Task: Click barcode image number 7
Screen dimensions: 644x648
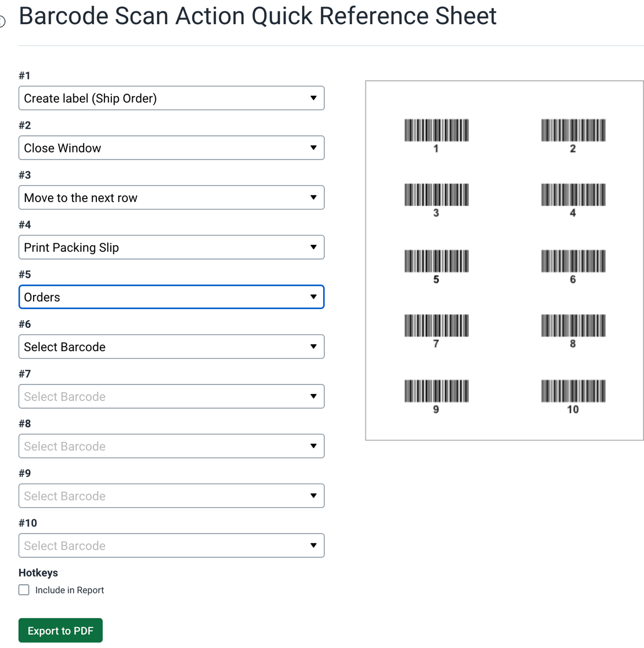Action: pyautogui.click(x=436, y=325)
